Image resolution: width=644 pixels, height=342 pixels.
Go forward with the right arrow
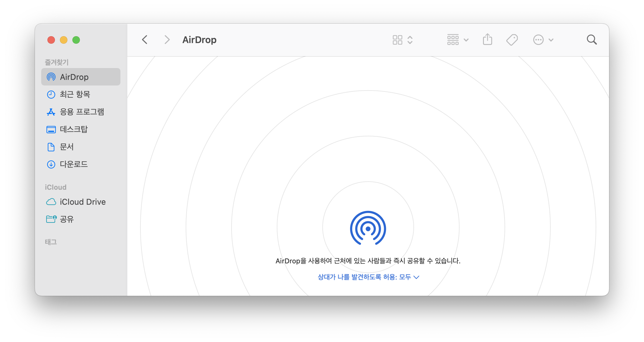pyautogui.click(x=167, y=40)
